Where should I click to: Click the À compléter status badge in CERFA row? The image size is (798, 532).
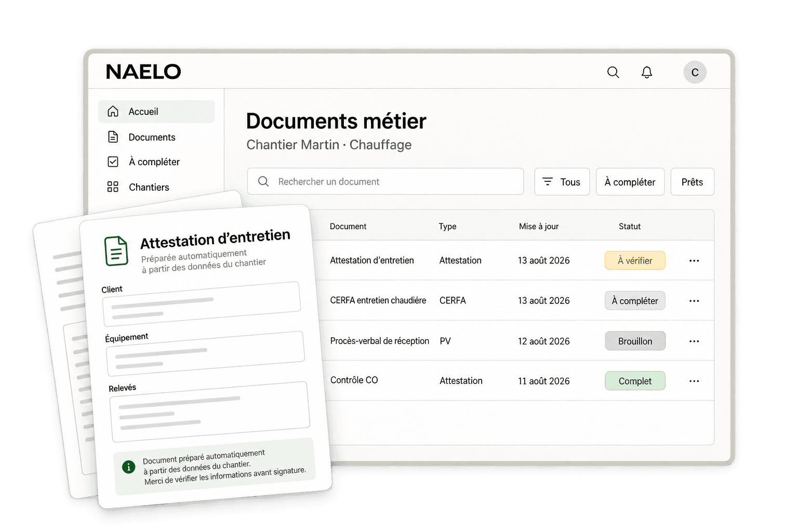click(635, 301)
